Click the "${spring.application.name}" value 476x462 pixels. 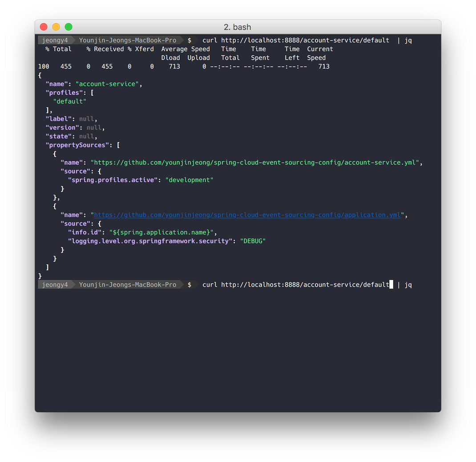pyautogui.click(x=162, y=232)
